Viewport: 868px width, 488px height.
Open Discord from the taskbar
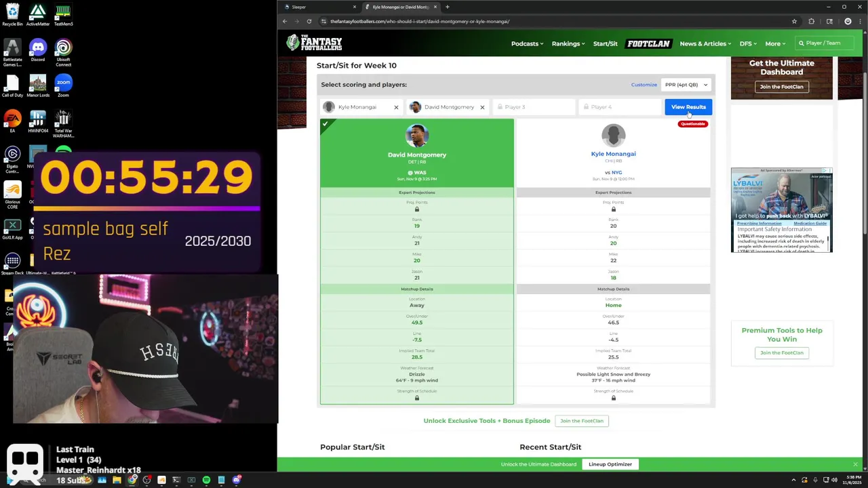(236, 480)
